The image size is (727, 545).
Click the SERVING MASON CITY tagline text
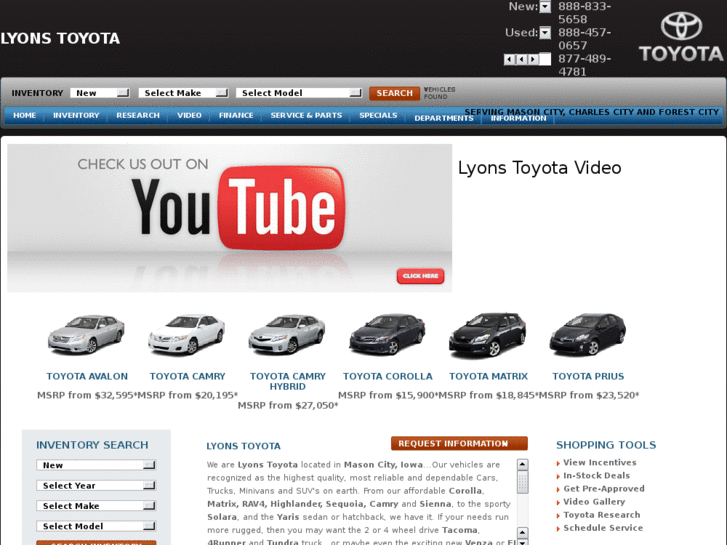[592, 112]
